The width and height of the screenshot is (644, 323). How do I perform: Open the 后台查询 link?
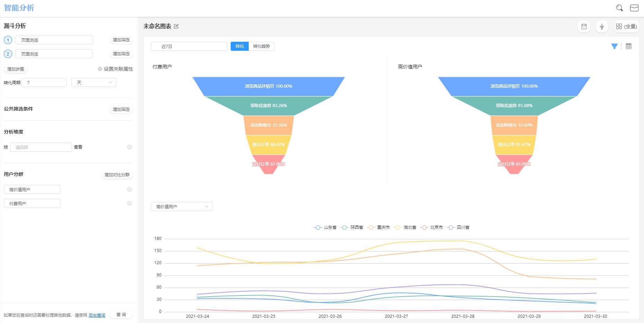[x=97, y=315]
